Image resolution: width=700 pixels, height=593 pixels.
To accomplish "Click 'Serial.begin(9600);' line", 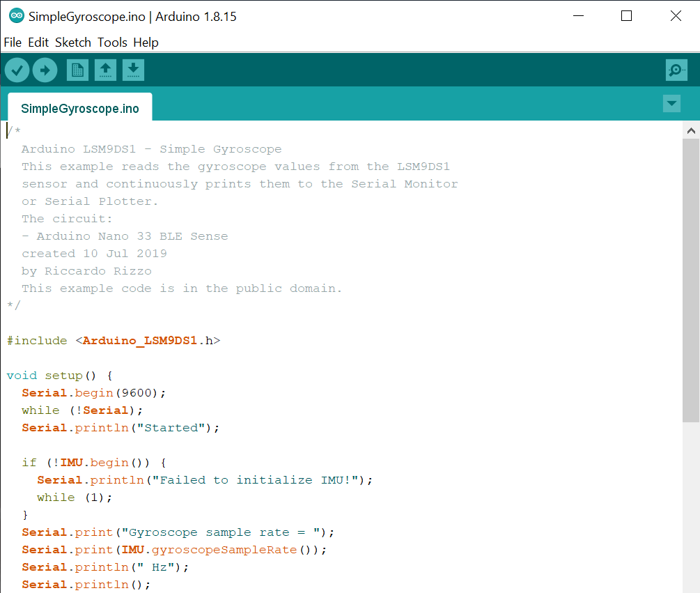I will [x=94, y=393].
